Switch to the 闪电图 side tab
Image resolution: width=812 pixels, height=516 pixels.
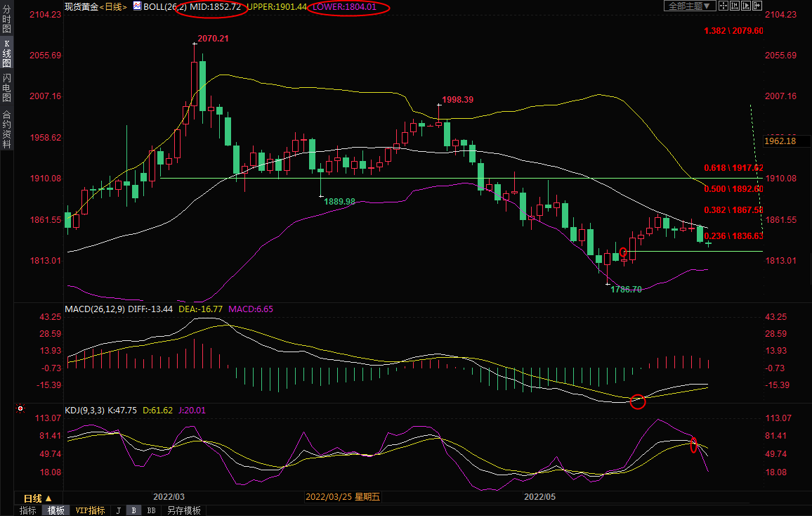[x=6, y=88]
